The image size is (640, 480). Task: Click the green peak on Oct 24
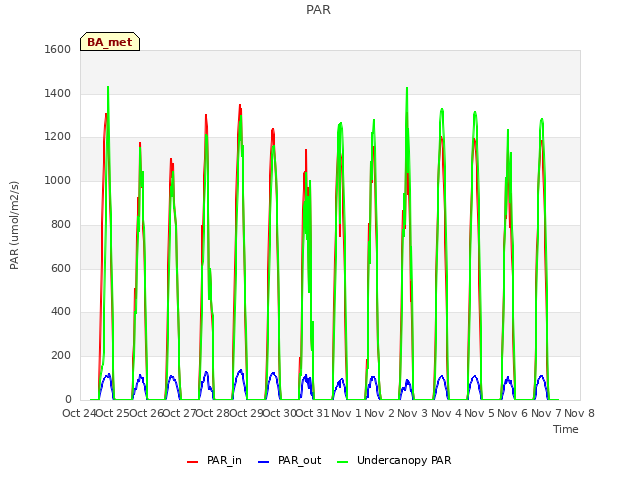tap(108, 87)
